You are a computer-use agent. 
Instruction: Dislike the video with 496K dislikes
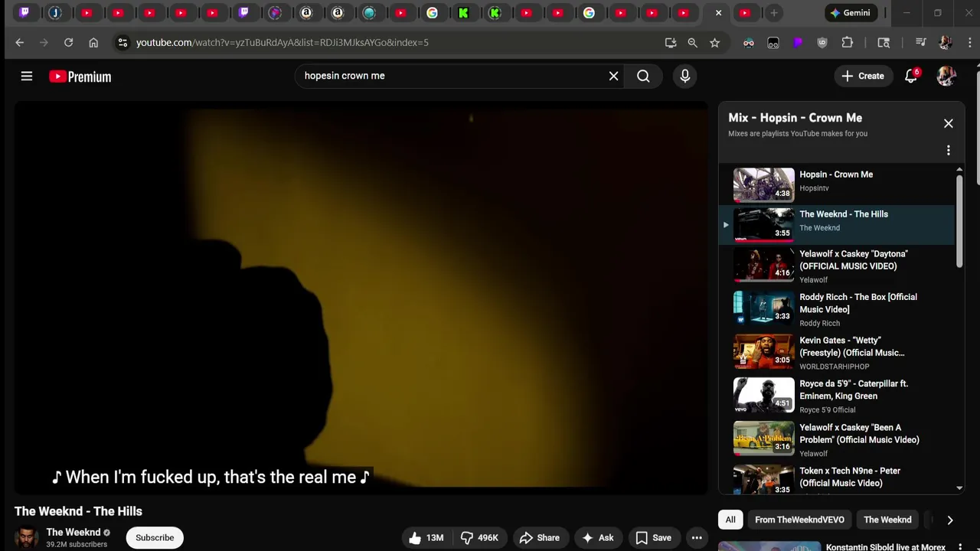[x=479, y=537]
